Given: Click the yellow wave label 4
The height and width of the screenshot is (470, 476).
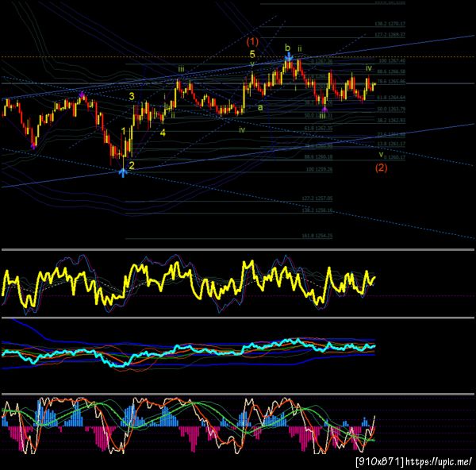Looking at the screenshot, I should pos(163,133).
